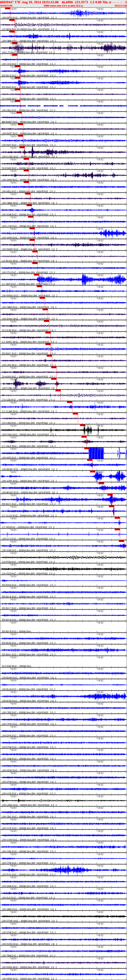Click the end time "18:52:21.00" label
Image resolution: width=127 pixels, height=980 pixels.
(x=121, y=6)
